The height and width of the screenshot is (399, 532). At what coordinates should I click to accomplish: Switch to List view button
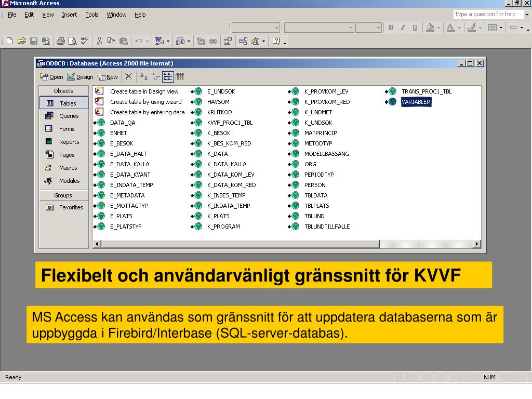(x=168, y=77)
